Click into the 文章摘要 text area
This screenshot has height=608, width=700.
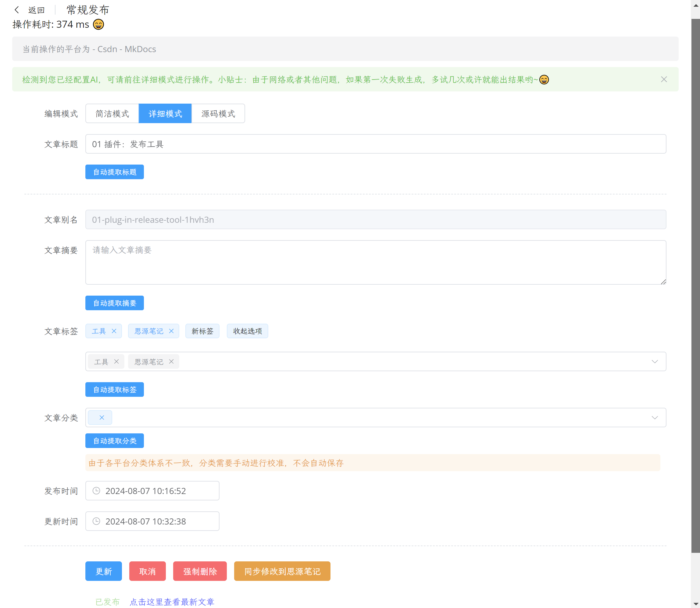point(375,262)
